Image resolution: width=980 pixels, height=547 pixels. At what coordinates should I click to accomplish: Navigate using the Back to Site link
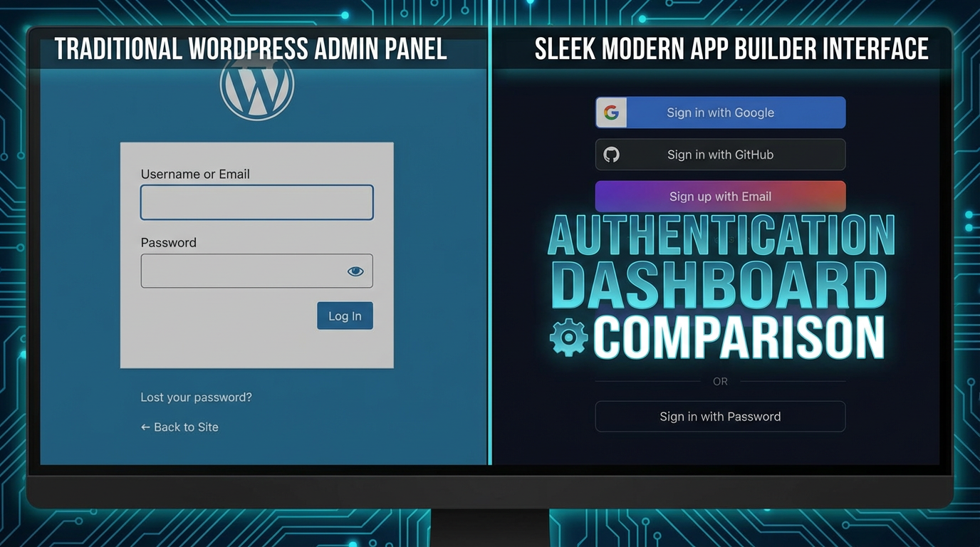(x=179, y=427)
